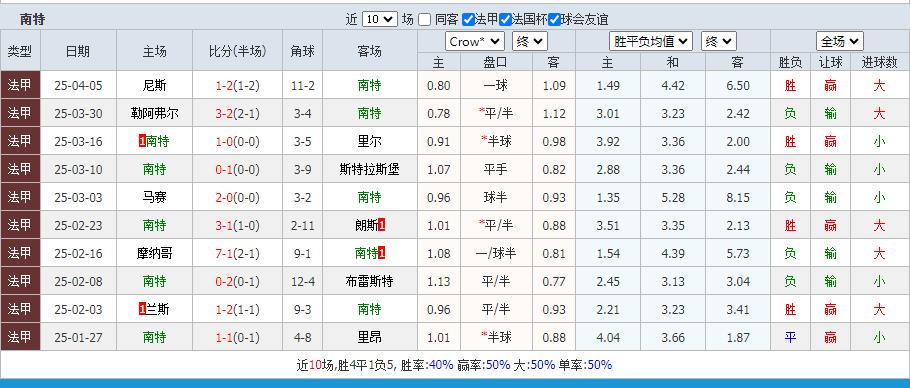Screen dimensions: 910x388
Task: Click red card badge beside 朗斯 on 25-02-23
Action: pos(382,225)
